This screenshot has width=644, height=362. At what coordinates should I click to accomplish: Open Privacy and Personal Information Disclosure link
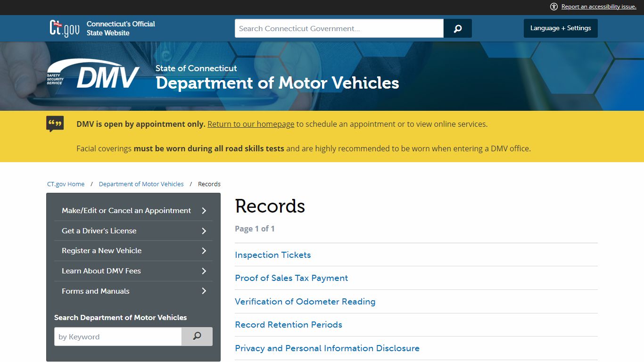327,348
